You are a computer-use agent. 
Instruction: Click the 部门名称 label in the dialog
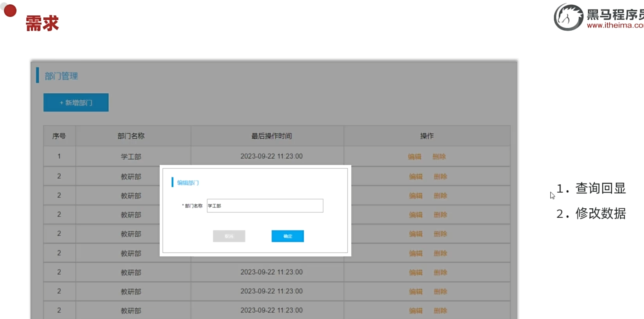[193, 206]
